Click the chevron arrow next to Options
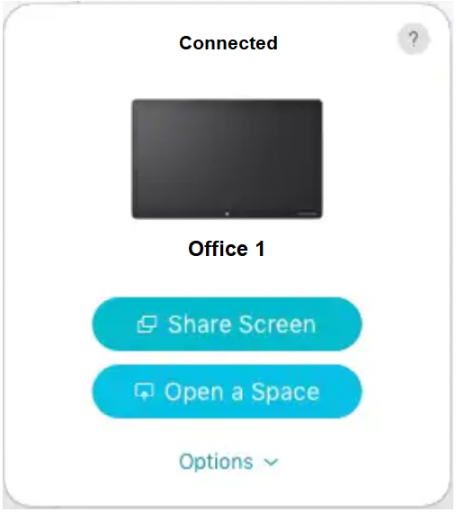The image size is (456, 512). (271, 462)
